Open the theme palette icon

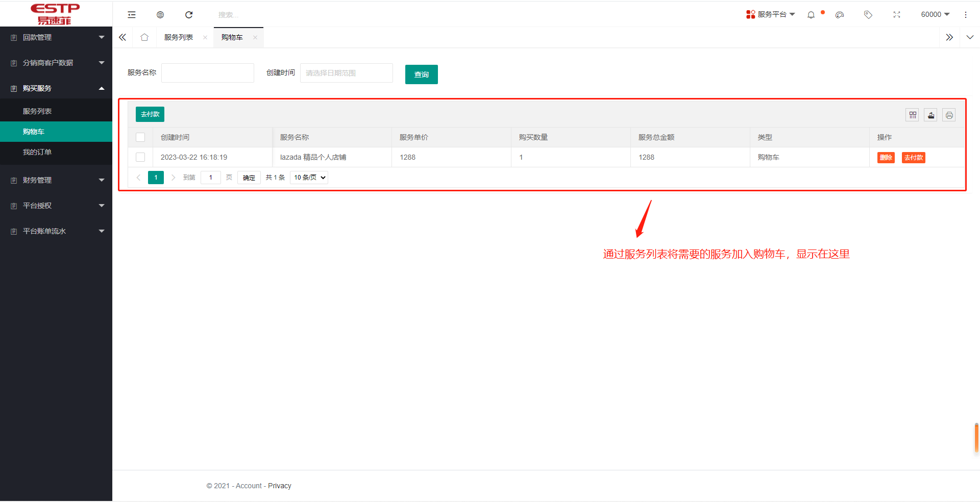pos(840,15)
